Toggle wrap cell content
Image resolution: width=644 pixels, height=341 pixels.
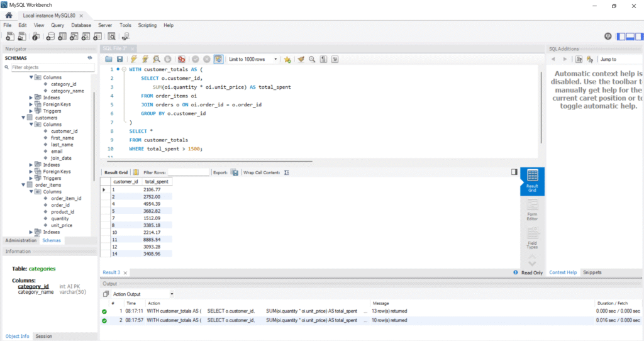tap(287, 172)
